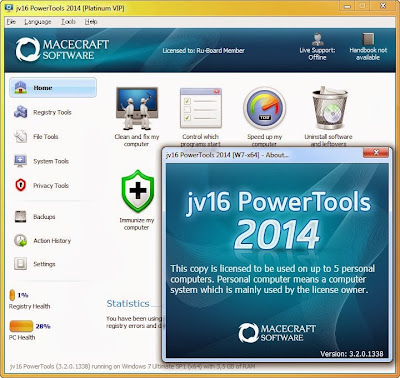Click the Registry Health 1% indicator bar
This screenshot has height=378, width=400.
click(x=12, y=295)
